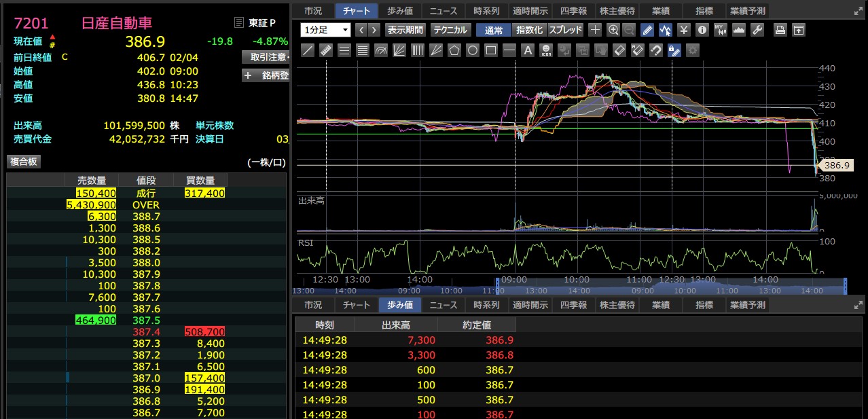Select スプレッド display mode
Screen dimensions: 868x419
[565, 30]
